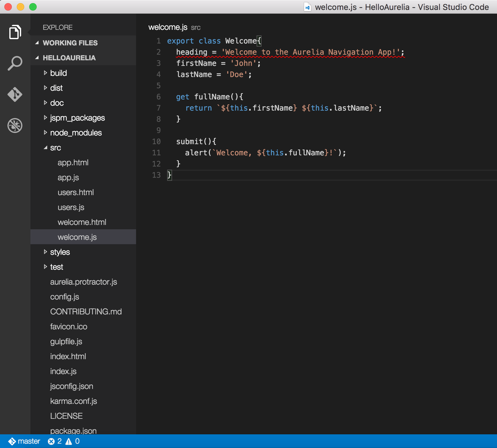Click the warnings triangle icon in status bar

(69, 441)
